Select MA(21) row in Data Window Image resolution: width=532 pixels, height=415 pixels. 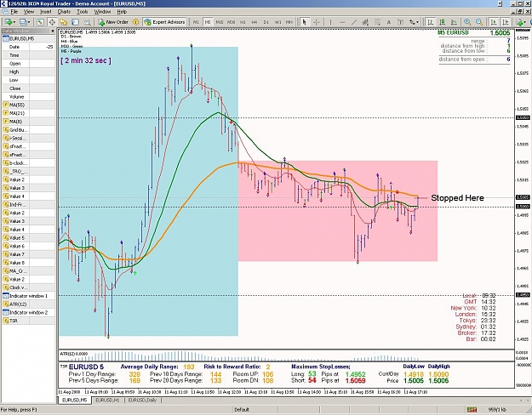[x=28, y=113]
